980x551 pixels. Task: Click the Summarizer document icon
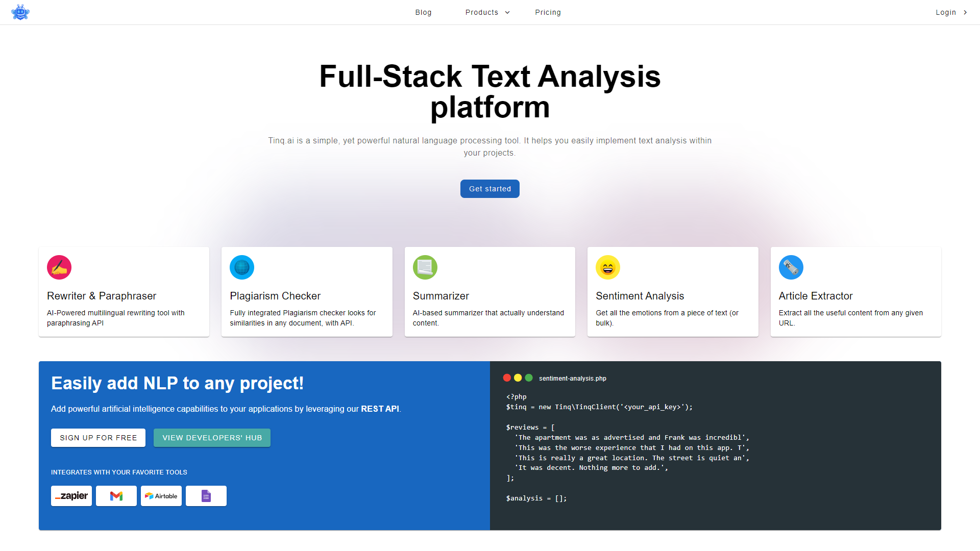(425, 267)
